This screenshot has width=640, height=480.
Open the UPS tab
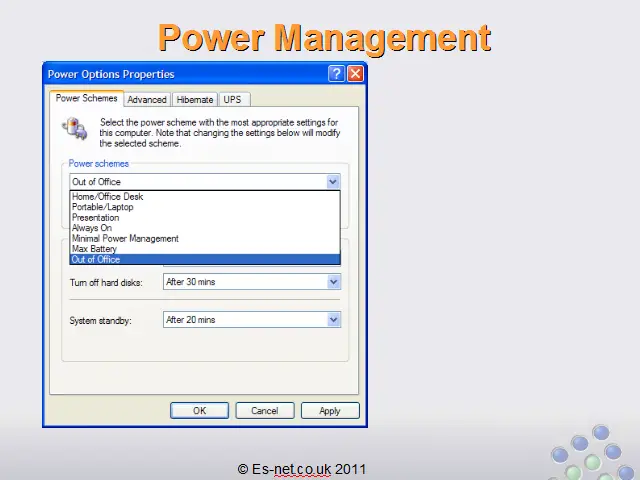click(x=233, y=100)
